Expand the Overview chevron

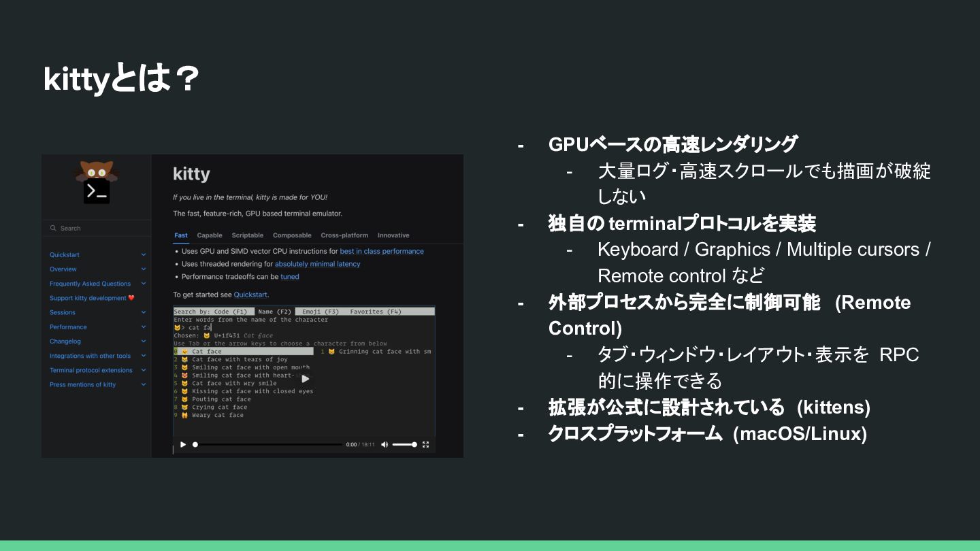[144, 269]
